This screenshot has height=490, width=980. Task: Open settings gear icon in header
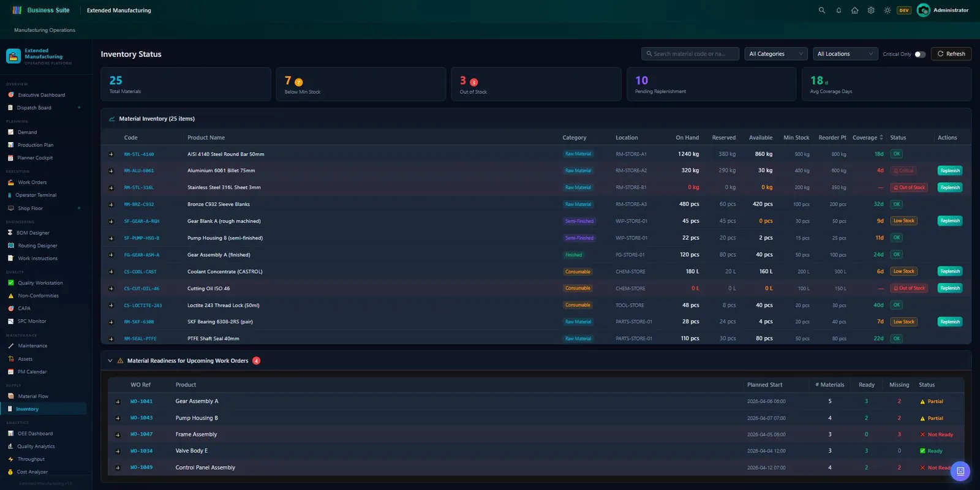point(871,10)
